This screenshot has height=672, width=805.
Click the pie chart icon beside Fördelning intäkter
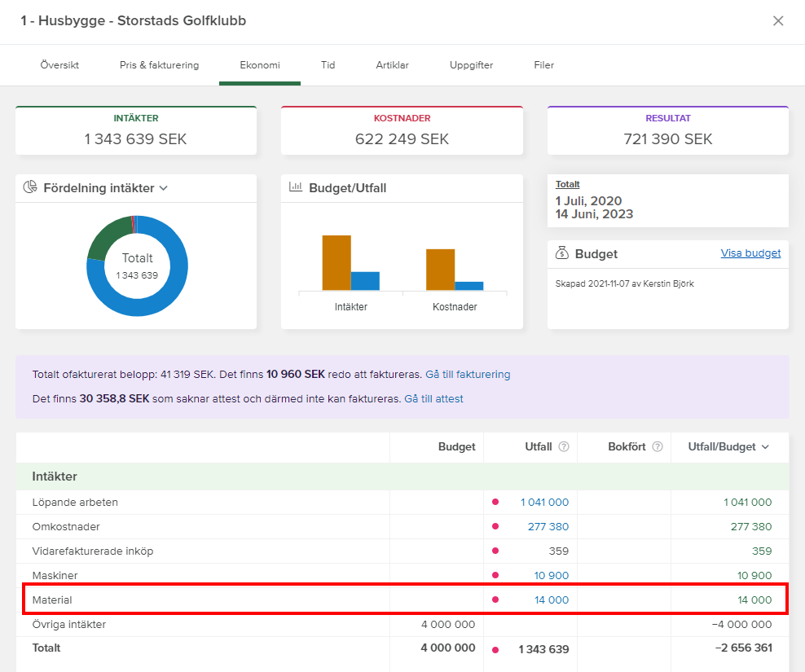click(x=30, y=187)
